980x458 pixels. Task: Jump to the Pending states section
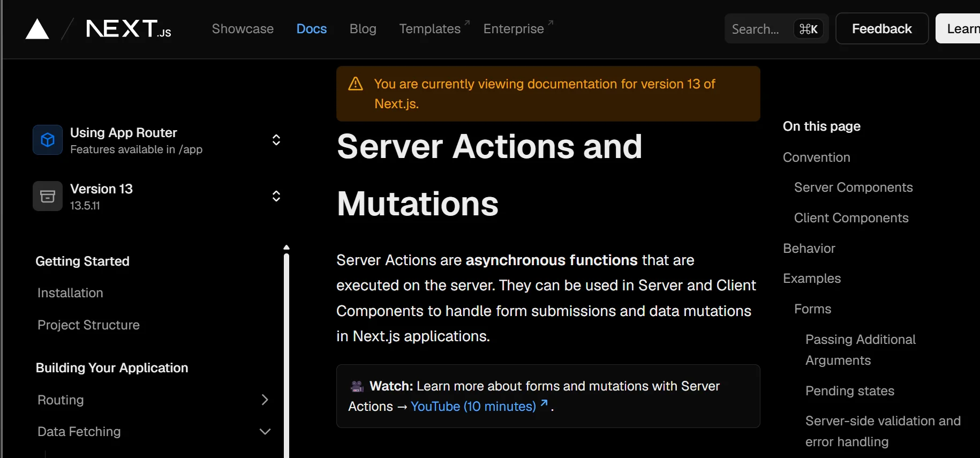point(850,391)
